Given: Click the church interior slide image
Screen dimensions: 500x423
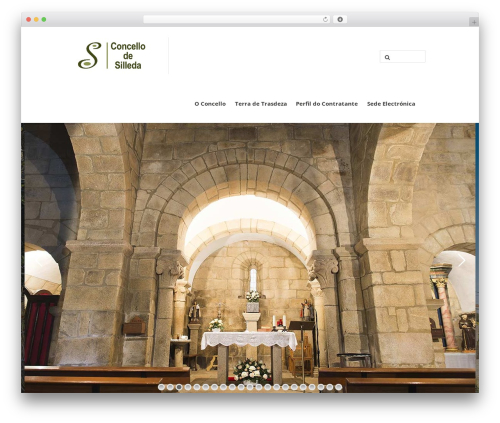Looking at the screenshot, I should [250, 258].
